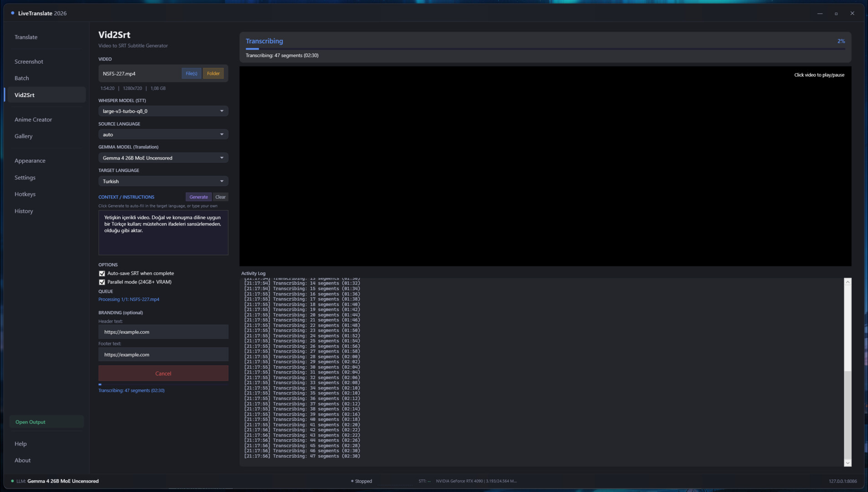Change the Target Language from Turkish
868x492 pixels.
pos(163,181)
